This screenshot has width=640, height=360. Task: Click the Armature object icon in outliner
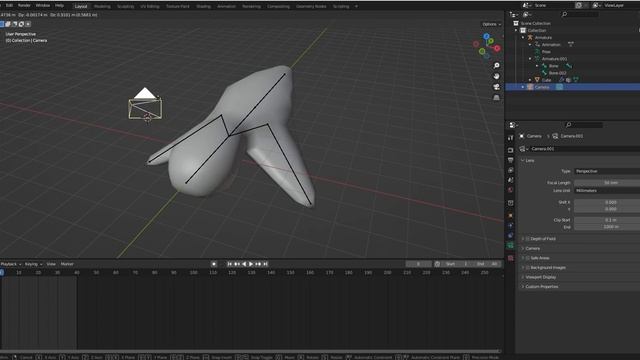coord(530,37)
